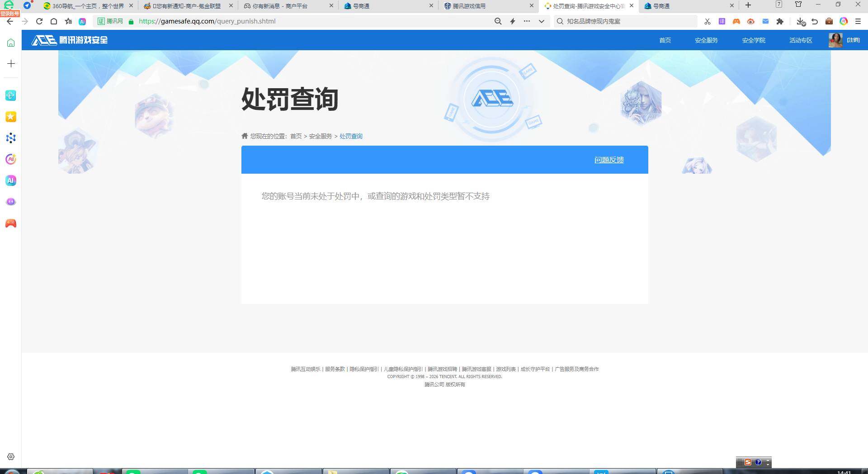Expand the address bar dropdown chevron
868x474 pixels.
click(x=541, y=21)
